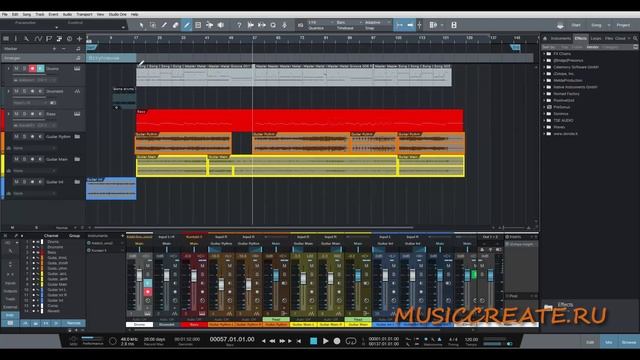Click the Play button in transport

[x=325, y=341]
